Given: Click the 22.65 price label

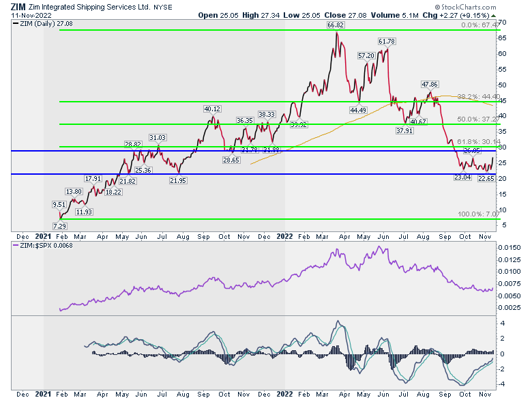Looking at the screenshot, I should [486, 178].
